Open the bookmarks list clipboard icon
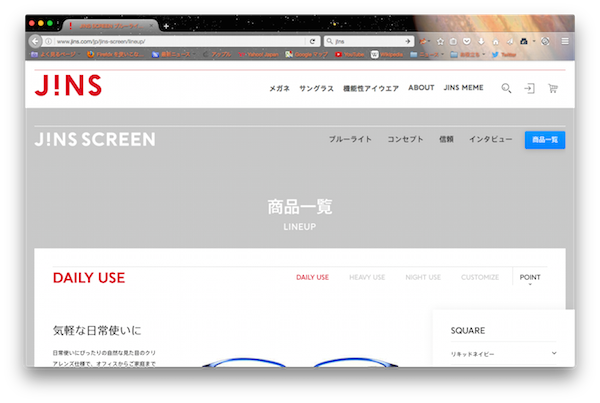This screenshot has height=403, width=600. pyautogui.click(x=453, y=41)
